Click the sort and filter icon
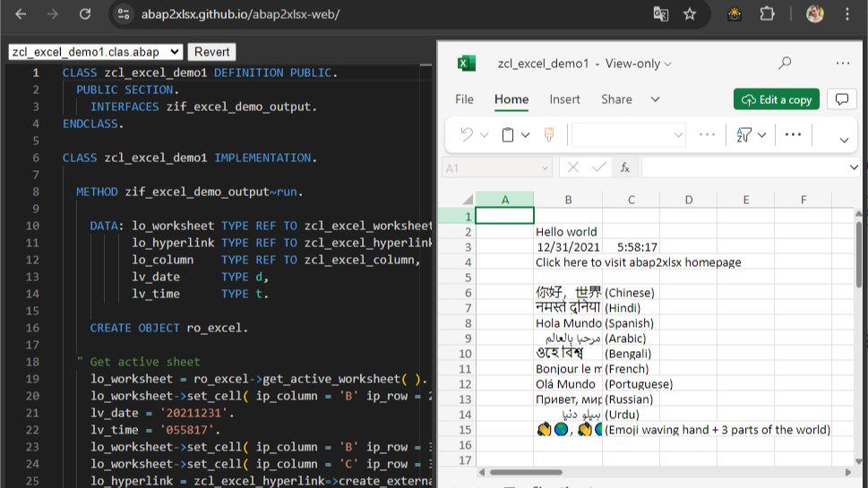Screen dimensions: 868x488 (x=744, y=134)
